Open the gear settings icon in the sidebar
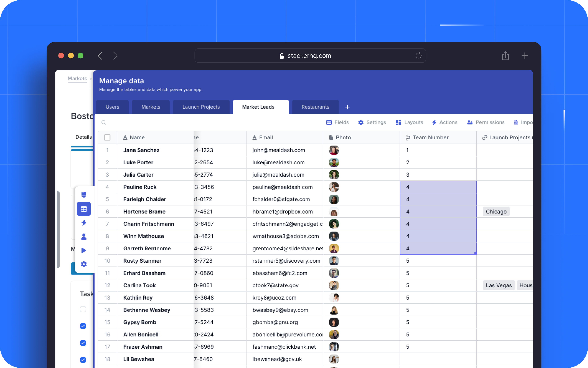 (x=84, y=264)
